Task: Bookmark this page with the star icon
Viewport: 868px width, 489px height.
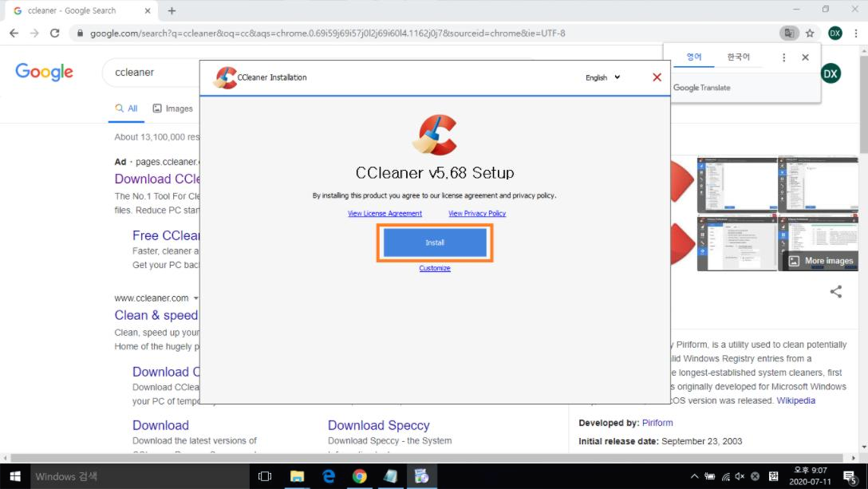Action: point(810,34)
